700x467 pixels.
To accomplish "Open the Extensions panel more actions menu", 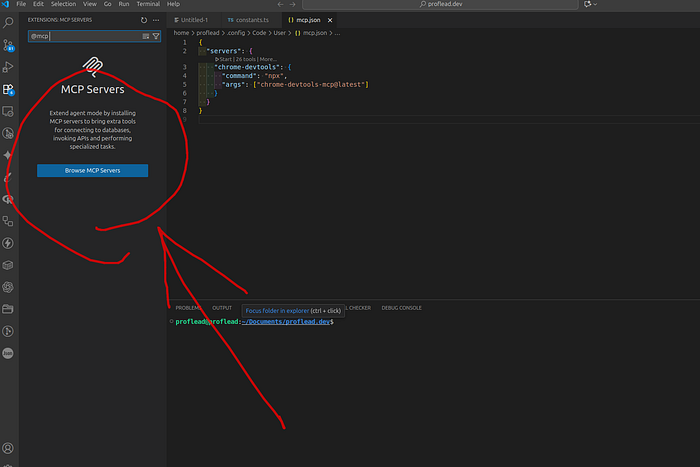I will [156, 20].
